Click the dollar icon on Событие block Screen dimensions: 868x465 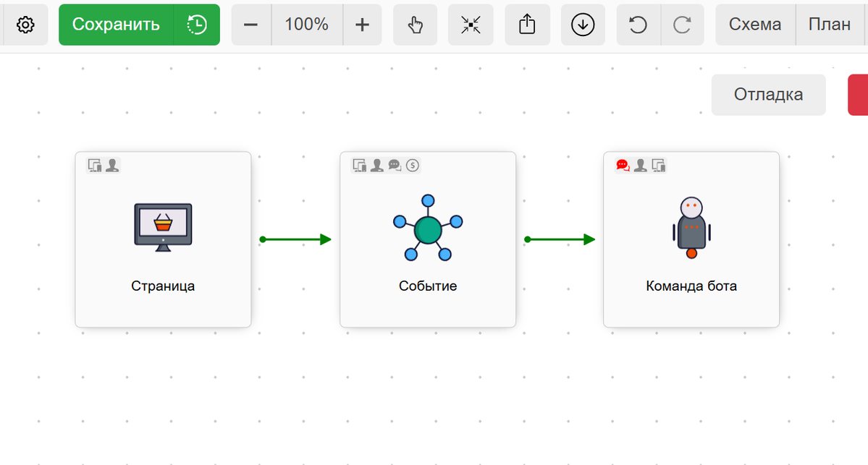click(413, 165)
